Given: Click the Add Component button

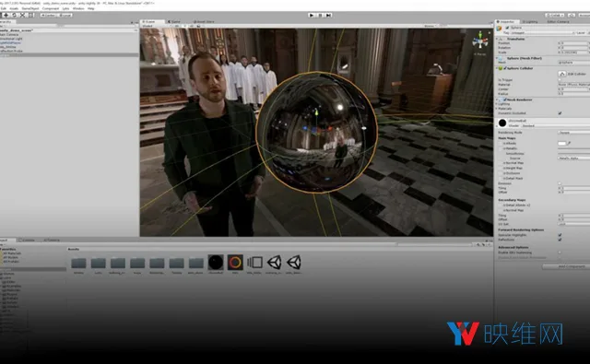Looking at the screenshot, I should (x=566, y=266).
